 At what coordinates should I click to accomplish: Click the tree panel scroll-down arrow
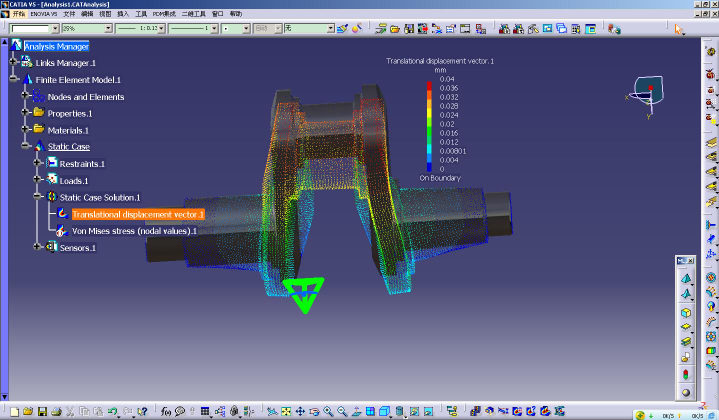(x=5, y=397)
